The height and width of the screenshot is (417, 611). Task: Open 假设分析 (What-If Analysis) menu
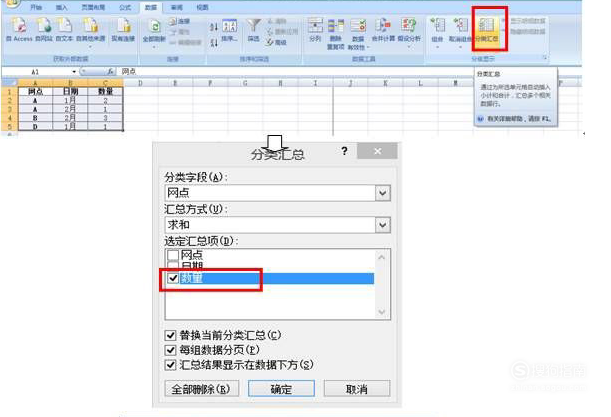(409, 32)
